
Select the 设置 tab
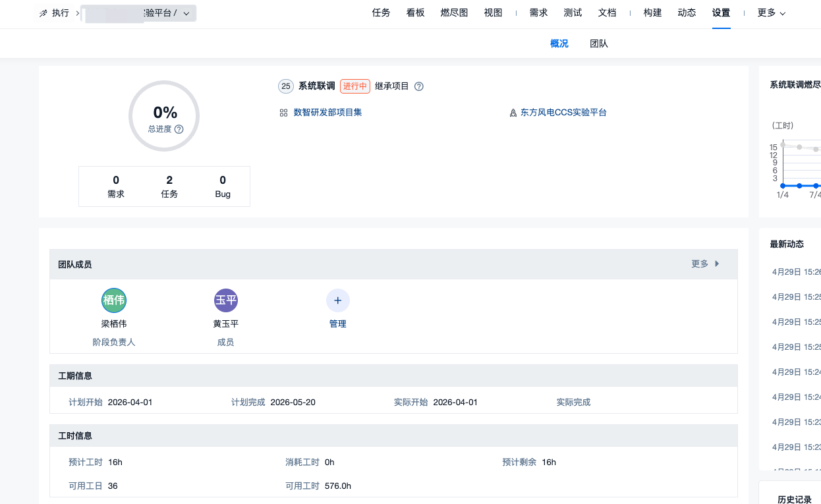721,13
